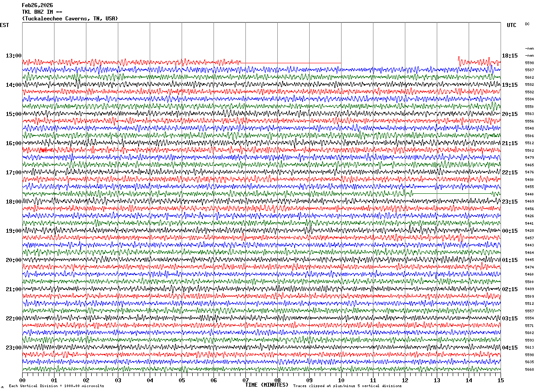Click the UTC timezone header

pyautogui.click(x=512, y=25)
